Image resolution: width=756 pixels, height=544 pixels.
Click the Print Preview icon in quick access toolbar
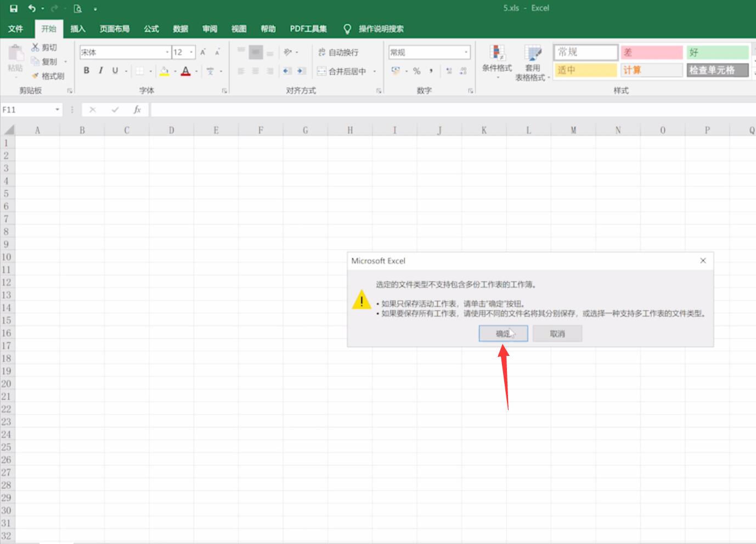[77, 8]
